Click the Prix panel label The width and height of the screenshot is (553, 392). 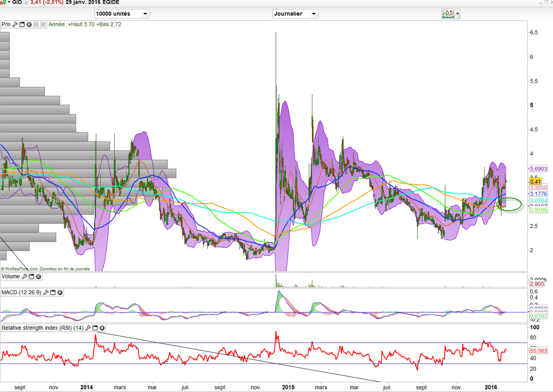(x=6, y=24)
